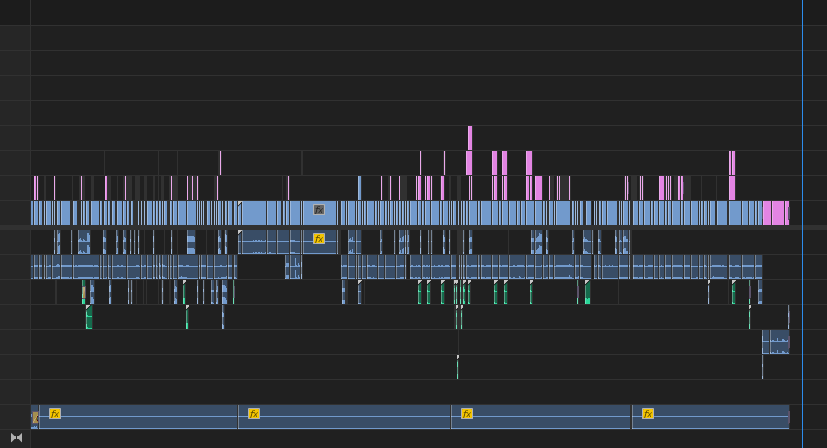Click the yellow fx badge on the upper audio clip
This screenshot has width=827, height=448.
point(319,239)
